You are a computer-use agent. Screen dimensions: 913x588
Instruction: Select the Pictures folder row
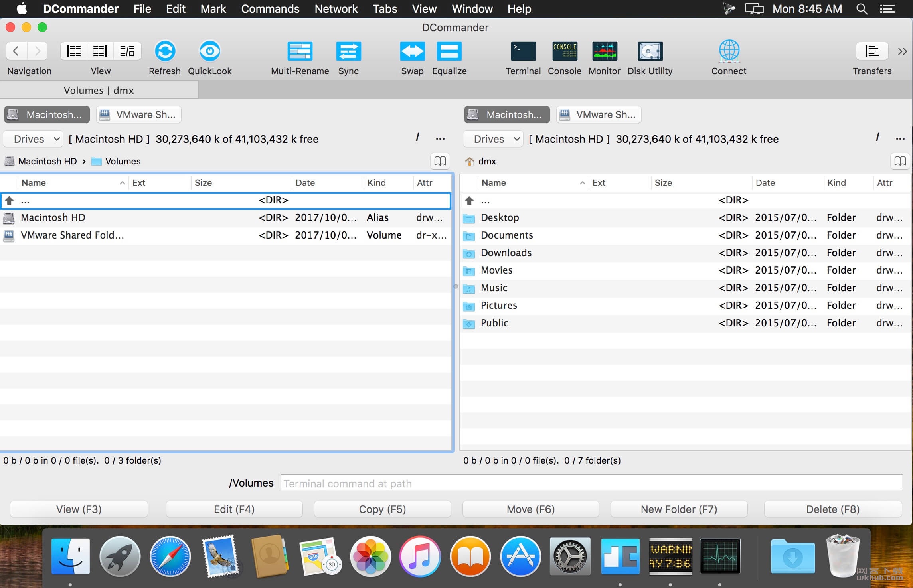(686, 306)
